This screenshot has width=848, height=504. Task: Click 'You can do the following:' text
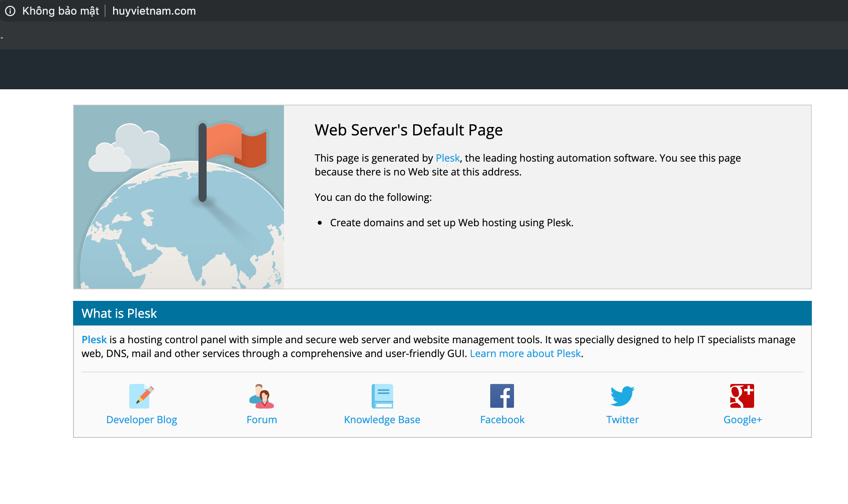[x=373, y=197]
